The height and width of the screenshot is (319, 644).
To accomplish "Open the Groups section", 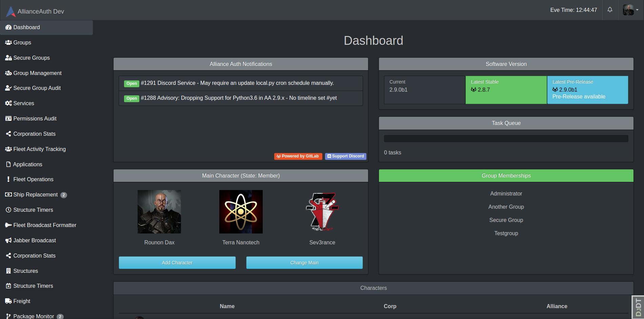I will (x=22, y=42).
